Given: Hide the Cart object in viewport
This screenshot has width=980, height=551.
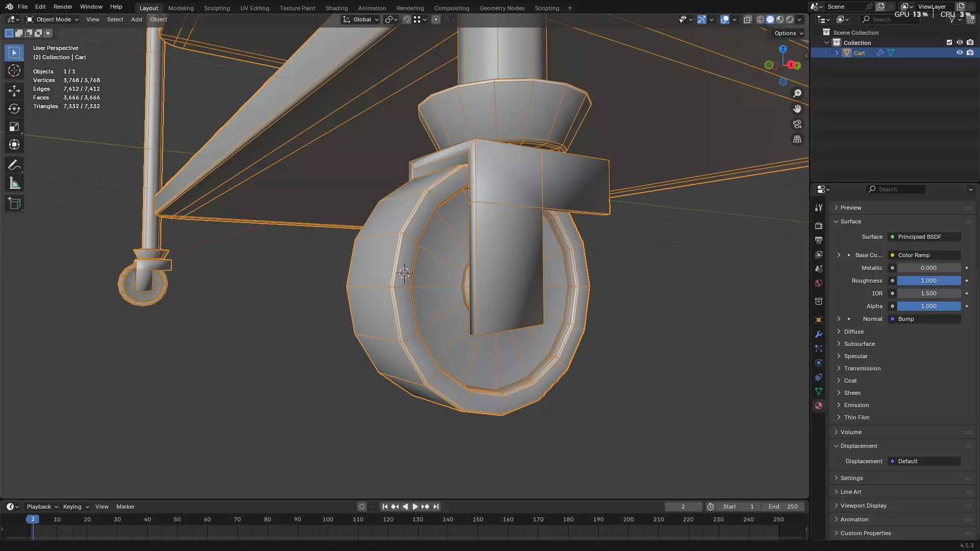Looking at the screenshot, I should pyautogui.click(x=960, y=53).
